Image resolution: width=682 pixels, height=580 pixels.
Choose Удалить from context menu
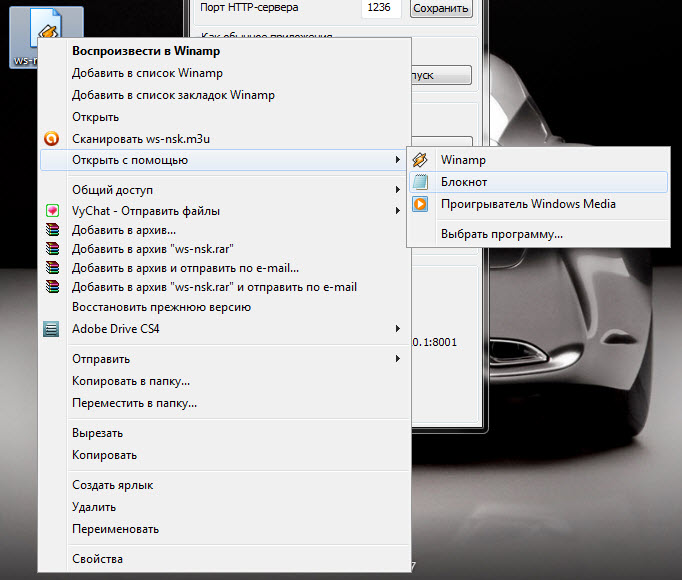click(225, 507)
